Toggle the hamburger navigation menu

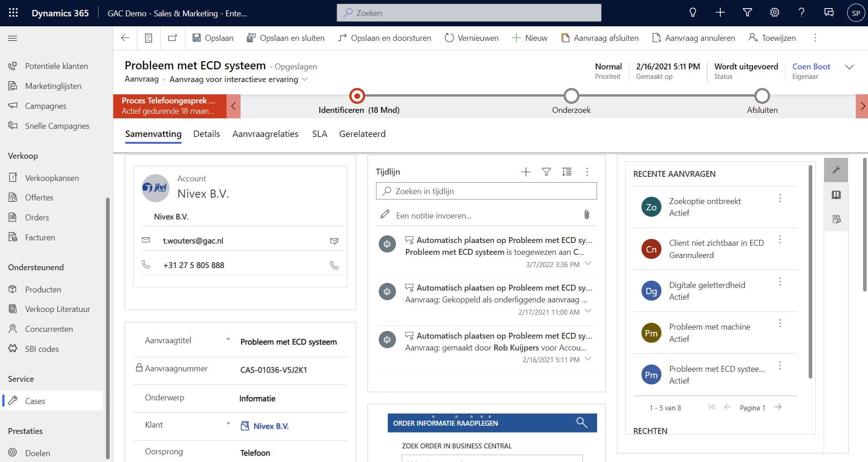[x=13, y=39]
